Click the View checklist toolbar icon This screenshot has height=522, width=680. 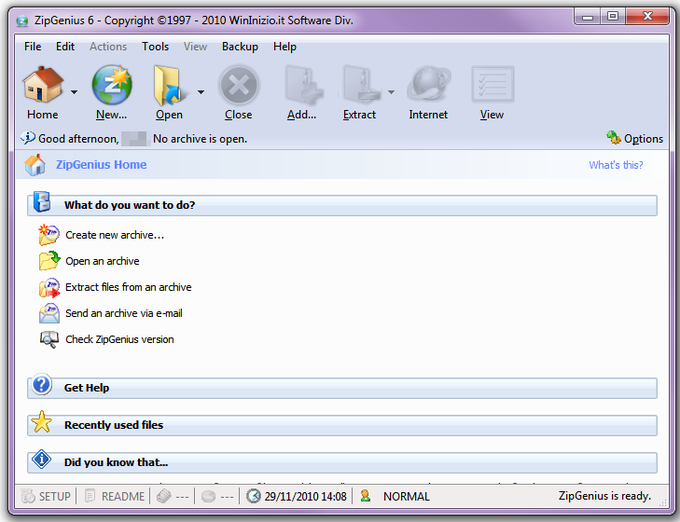tap(492, 84)
